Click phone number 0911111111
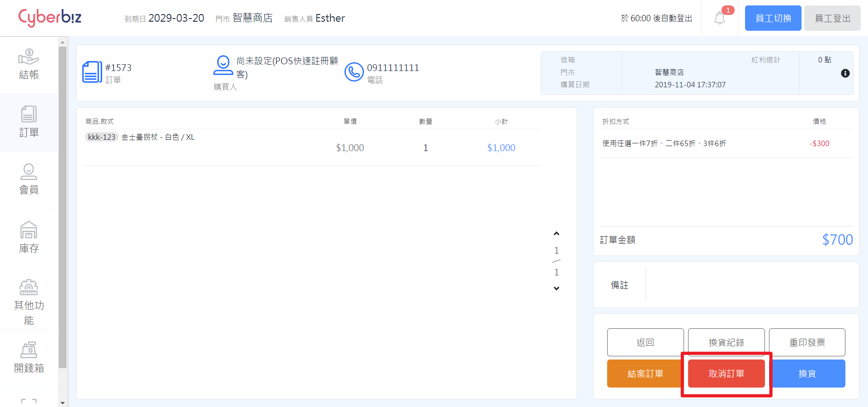The height and width of the screenshot is (407, 868). pyautogui.click(x=393, y=67)
